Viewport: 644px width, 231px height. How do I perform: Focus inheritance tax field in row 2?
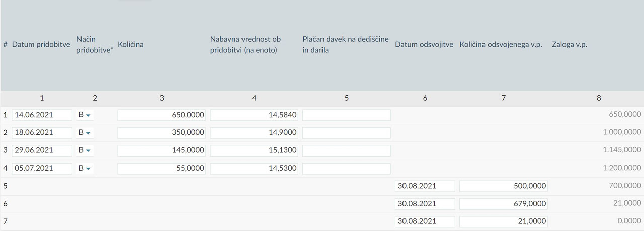(347, 133)
